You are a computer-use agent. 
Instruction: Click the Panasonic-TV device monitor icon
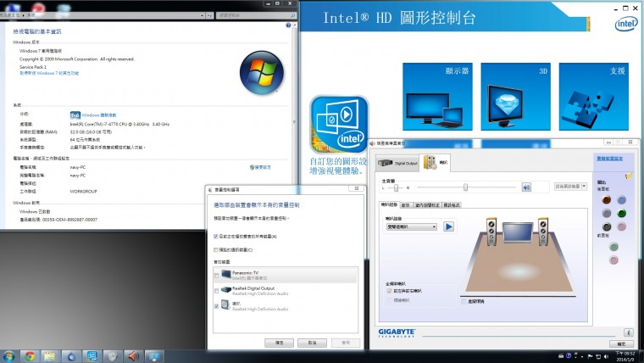point(226,274)
